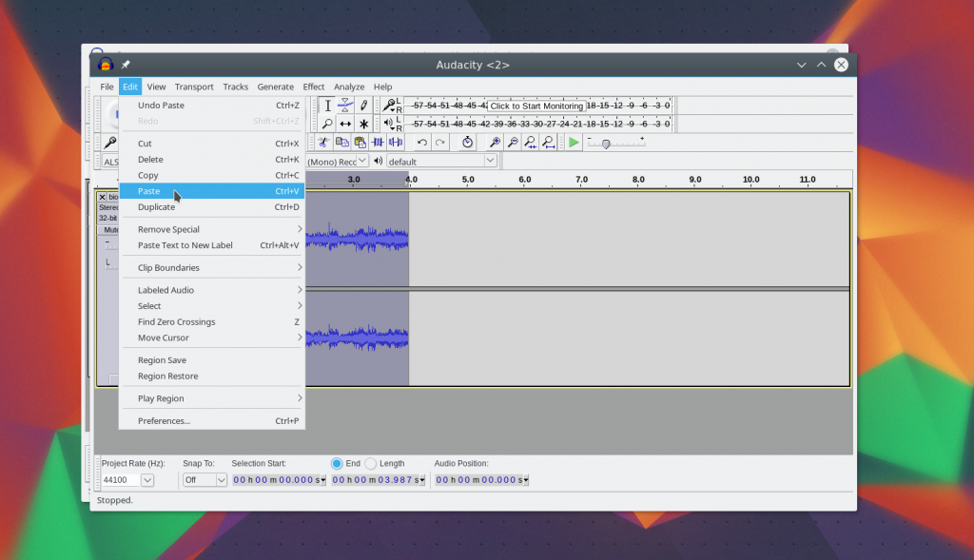974x560 pixels.
Task: Select the End radio button
Action: pos(337,463)
